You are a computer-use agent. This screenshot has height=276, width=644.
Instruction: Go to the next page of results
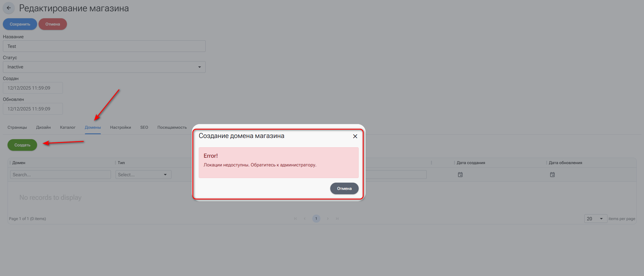tap(328, 219)
